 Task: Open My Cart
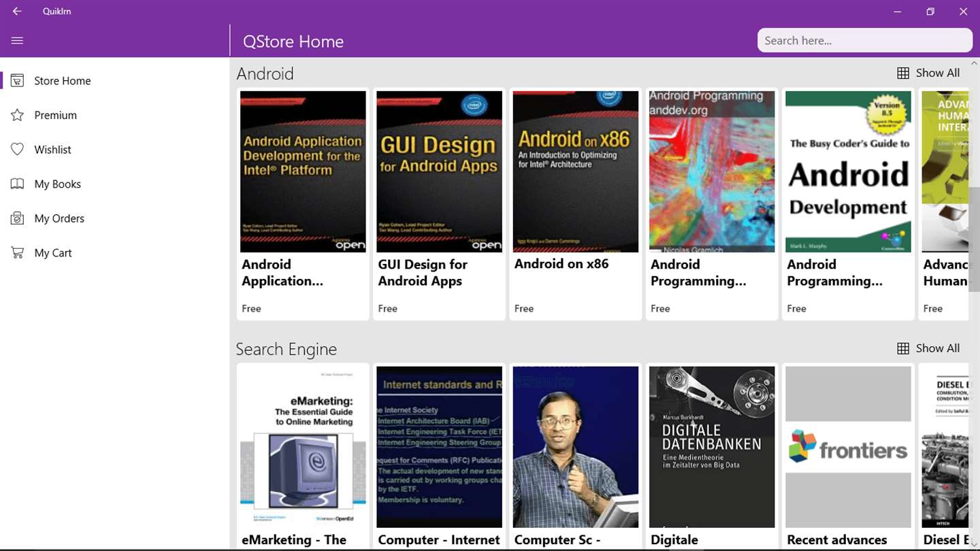pos(114,252)
